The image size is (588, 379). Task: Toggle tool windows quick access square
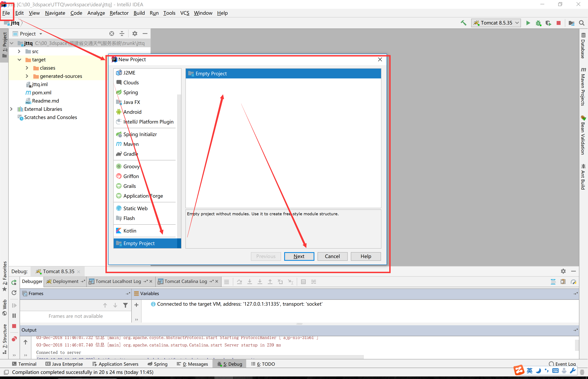[x=6, y=372]
